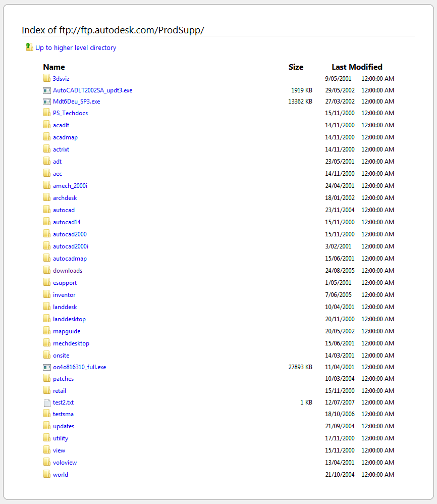
Task: Open the world folder link
Action: 61,475
